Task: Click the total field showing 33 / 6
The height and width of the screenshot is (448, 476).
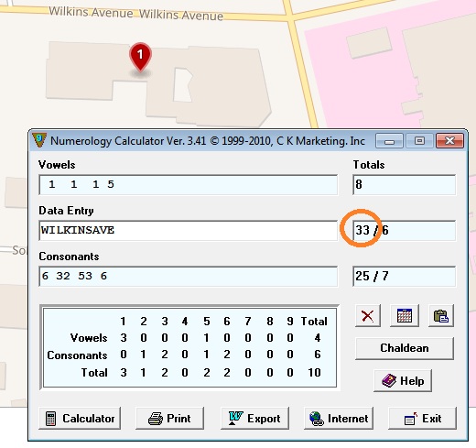Action: 404,230
